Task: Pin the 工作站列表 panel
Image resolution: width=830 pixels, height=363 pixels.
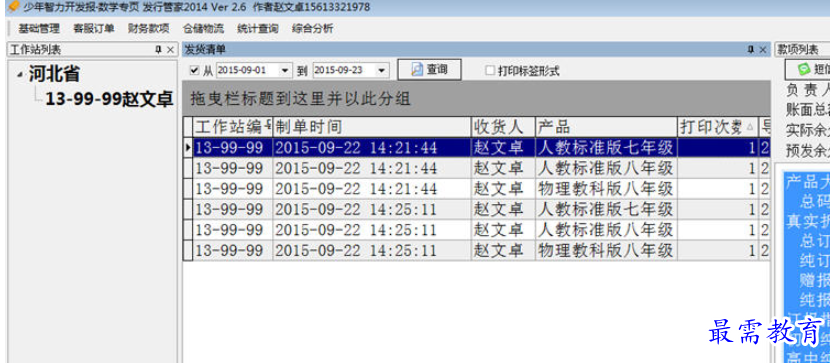Action: point(158,49)
